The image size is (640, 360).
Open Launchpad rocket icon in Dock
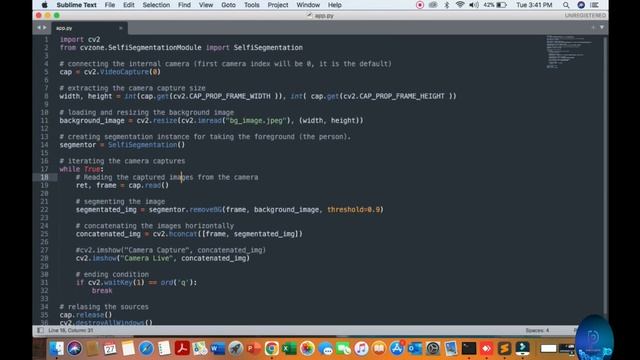point(236,348)
